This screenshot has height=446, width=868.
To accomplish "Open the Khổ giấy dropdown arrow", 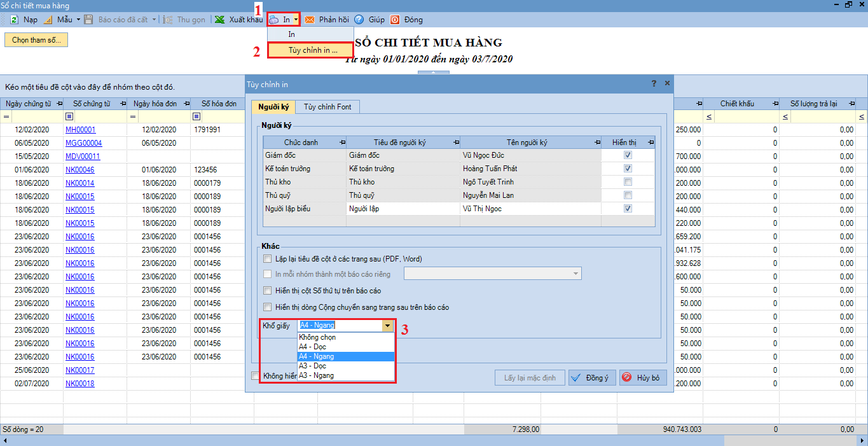I will [x=387, y=325].
